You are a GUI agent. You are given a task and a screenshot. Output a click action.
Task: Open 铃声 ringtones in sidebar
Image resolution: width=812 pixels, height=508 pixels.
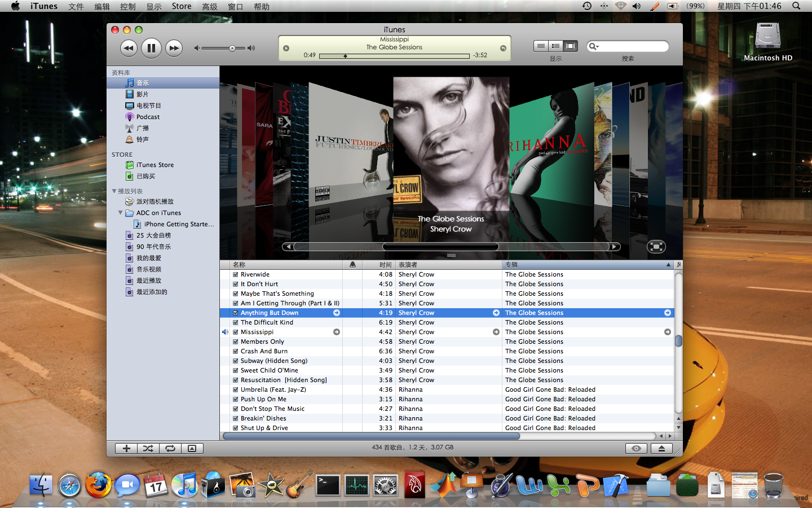click(x=163, y=139)
